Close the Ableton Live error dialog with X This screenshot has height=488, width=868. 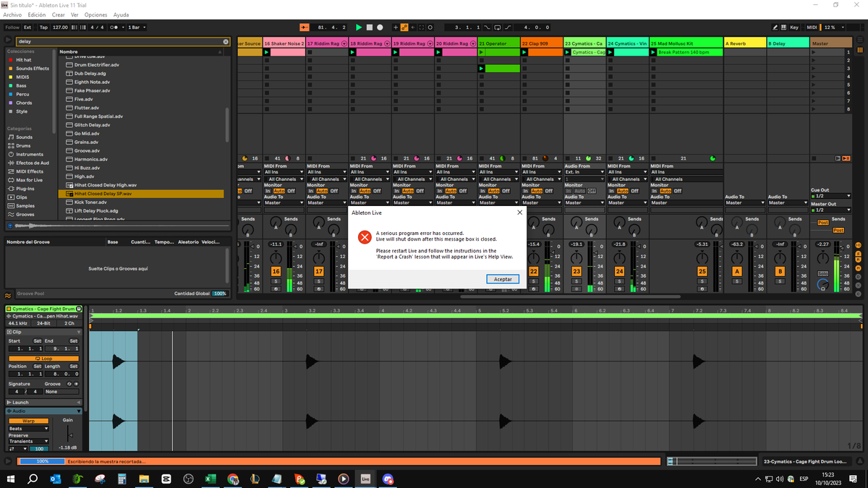[x=519, y=213]
